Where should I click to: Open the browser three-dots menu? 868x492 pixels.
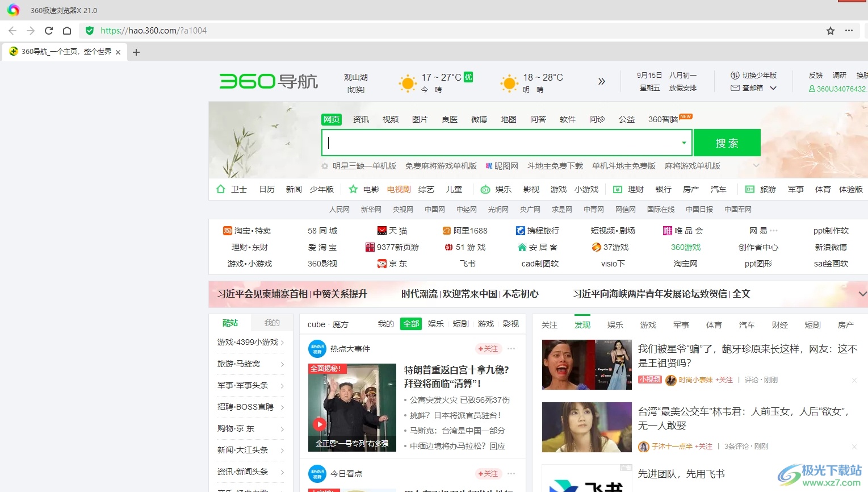click(849, 31)
